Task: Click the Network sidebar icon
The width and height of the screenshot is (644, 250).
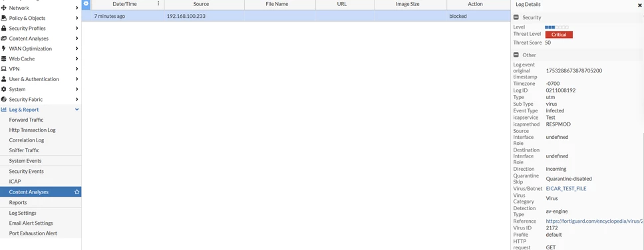Action: click(x=4, y=8)
